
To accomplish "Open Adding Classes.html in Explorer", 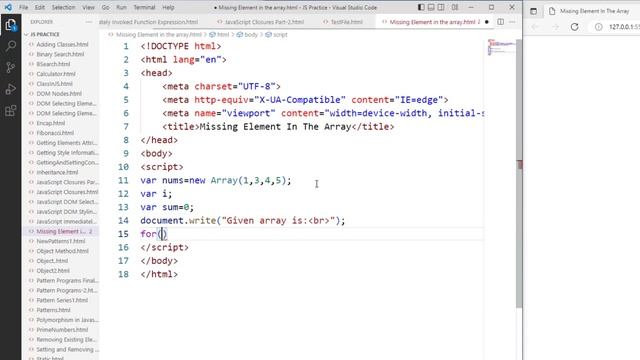I will pos(62,44).
